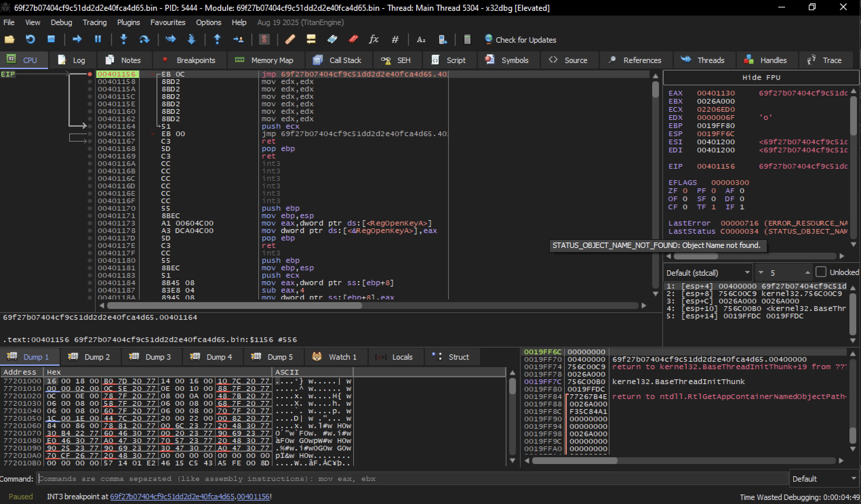The height and width of the screenshot is (504, 861).
Task: Increase the argument count stepper
Action: pyautogui.click(x=807, y=272)
